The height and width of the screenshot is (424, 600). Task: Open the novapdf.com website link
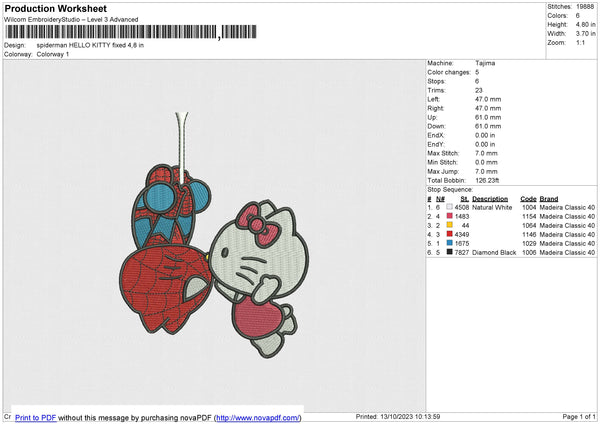pos(258,417)
